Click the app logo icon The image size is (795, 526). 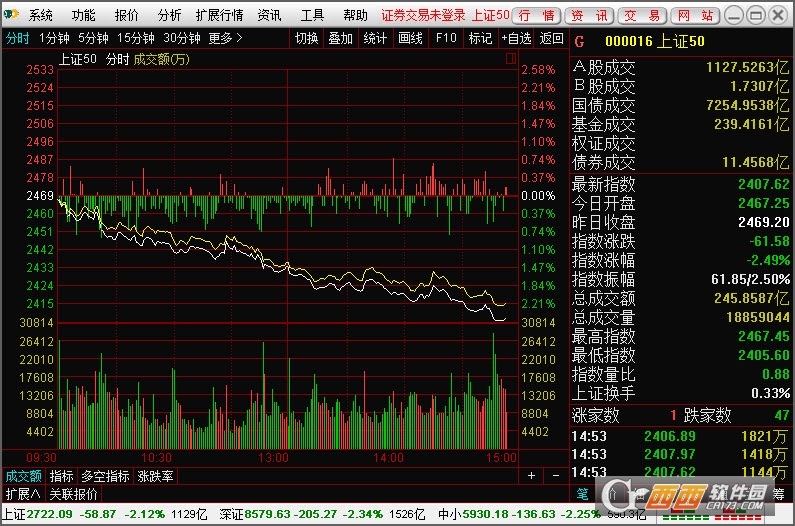click(x=11, y=15)
